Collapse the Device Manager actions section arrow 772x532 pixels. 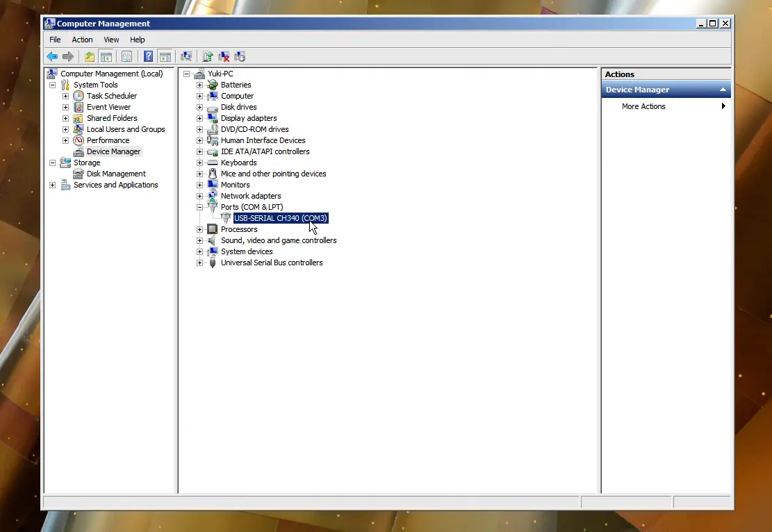pyautogui.click(x=723, y=90)
